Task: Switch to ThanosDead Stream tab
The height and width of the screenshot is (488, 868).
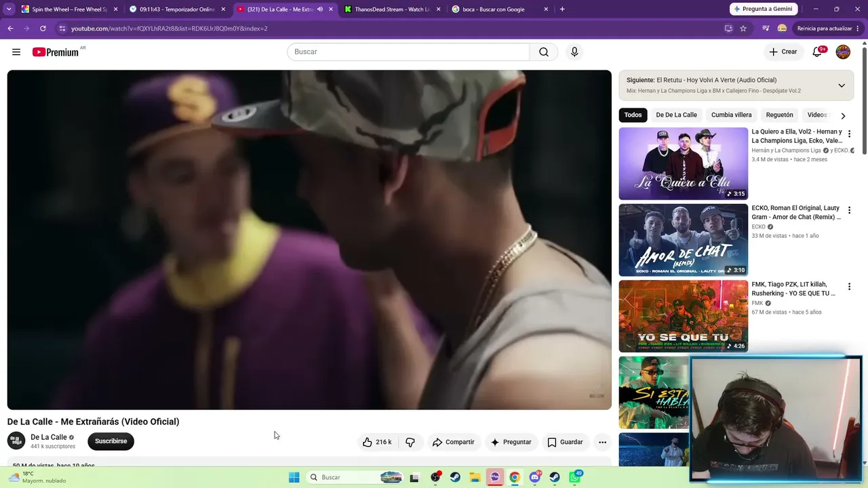Action: 393,9
